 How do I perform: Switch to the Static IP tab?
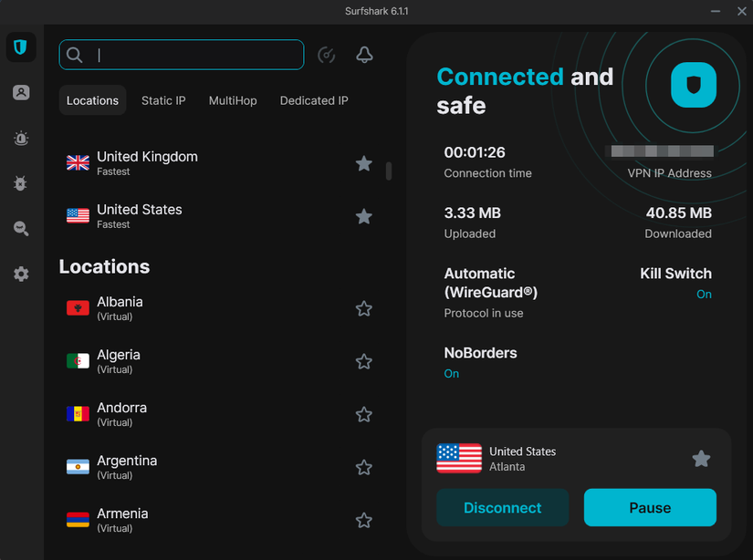point(163,100)
